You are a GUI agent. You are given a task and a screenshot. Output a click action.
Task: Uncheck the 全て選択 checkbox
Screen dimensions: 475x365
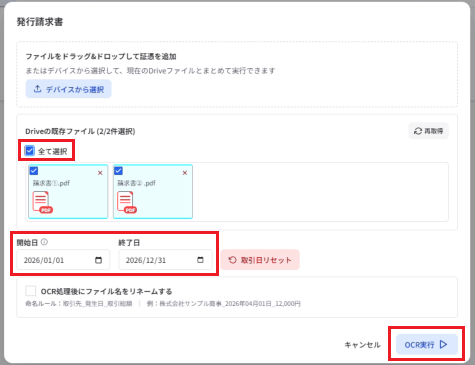click(x=30, y=151)
